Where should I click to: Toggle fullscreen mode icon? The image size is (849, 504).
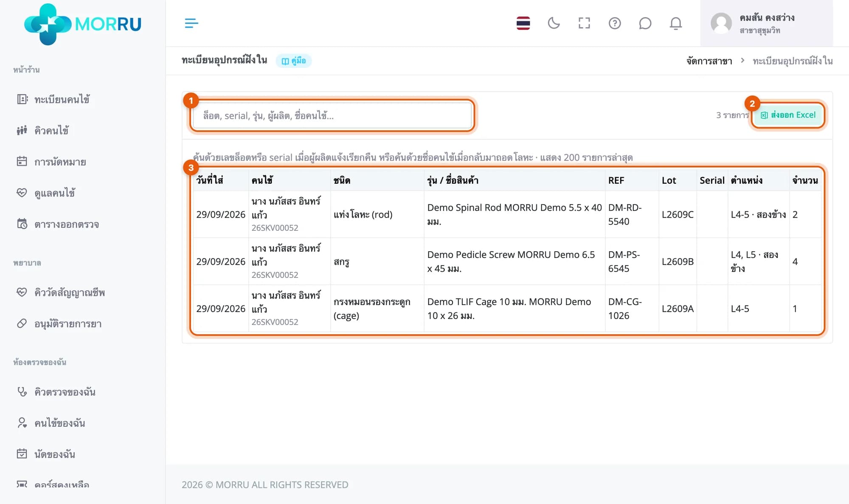[x=584, y=23]
